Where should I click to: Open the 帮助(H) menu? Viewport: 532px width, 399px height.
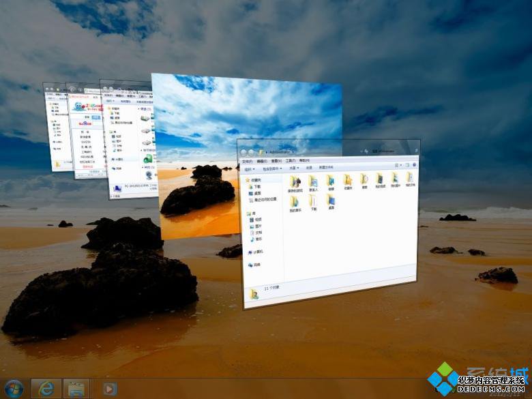click(304, 160)
